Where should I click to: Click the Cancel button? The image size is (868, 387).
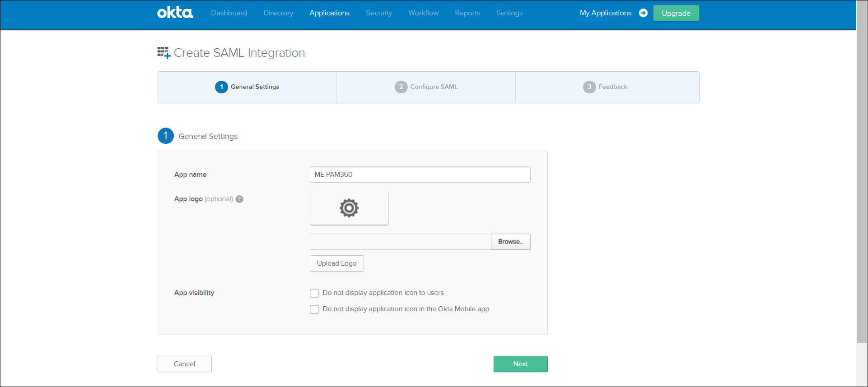click(185, 364)
